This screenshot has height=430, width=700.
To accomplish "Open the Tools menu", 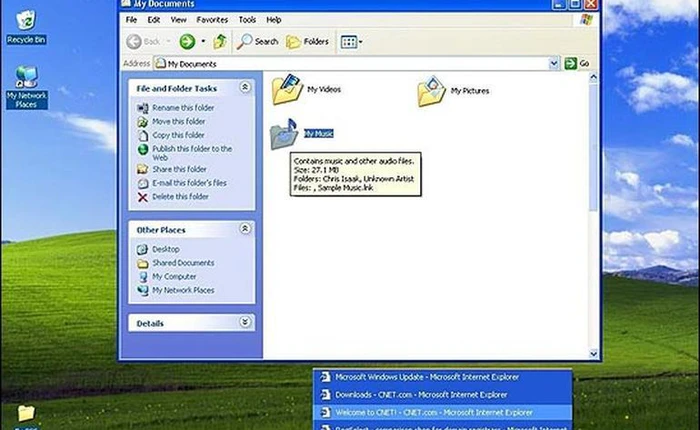I will pyautogui.click(x=247, y=20).
